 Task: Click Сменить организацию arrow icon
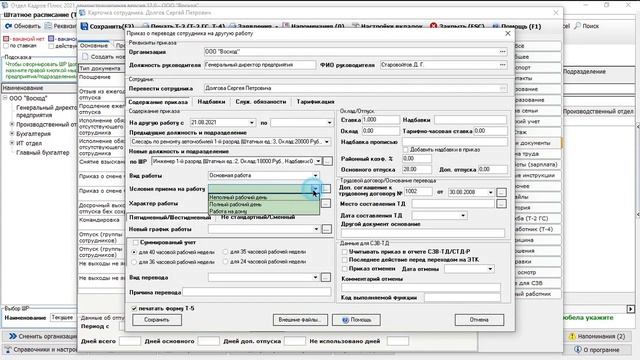pyautogui.click(x=13, y=336)
